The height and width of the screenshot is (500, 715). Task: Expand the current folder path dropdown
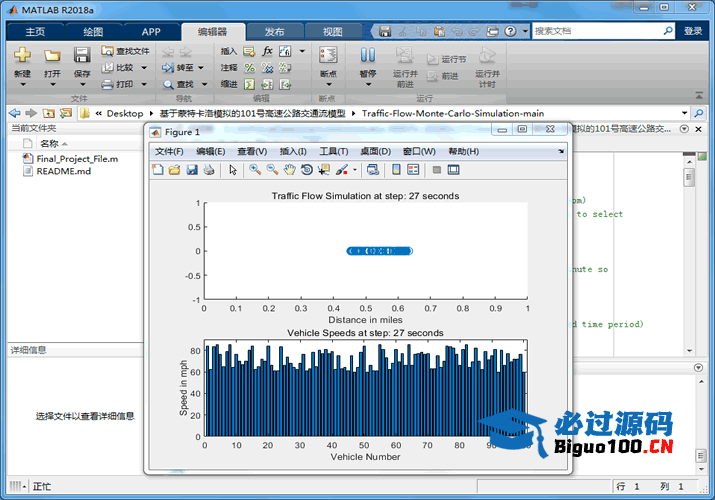pyautogui.click(x=684, y=113)
